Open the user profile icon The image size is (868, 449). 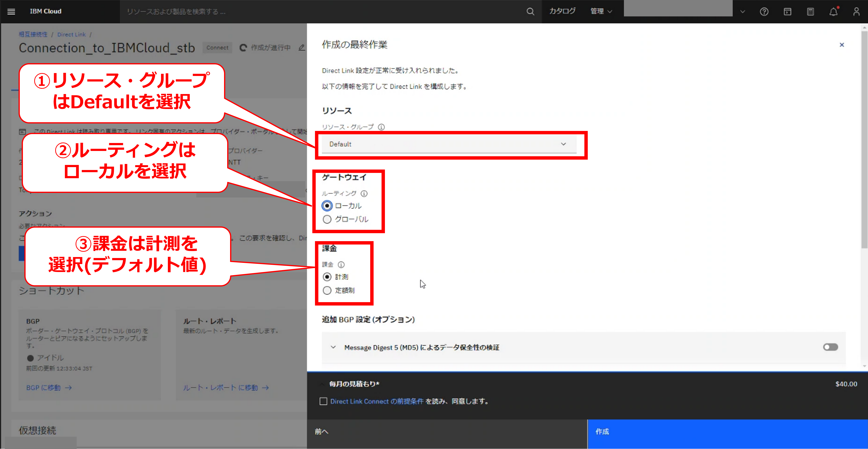tap(856, 12)
